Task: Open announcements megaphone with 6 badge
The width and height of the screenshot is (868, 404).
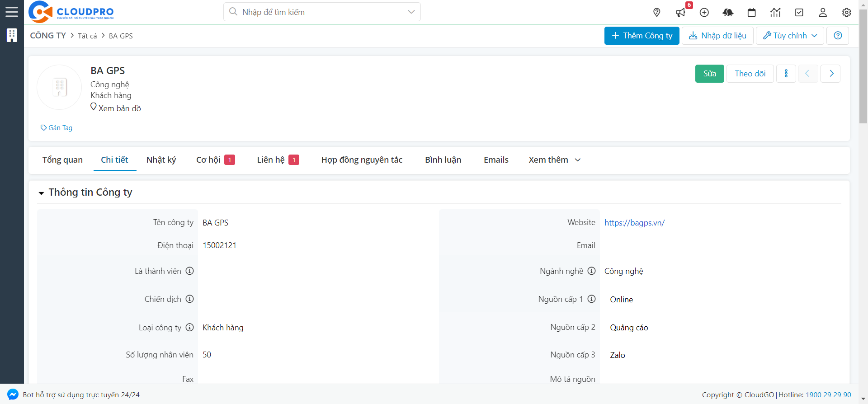Action: tap(681, 12)
